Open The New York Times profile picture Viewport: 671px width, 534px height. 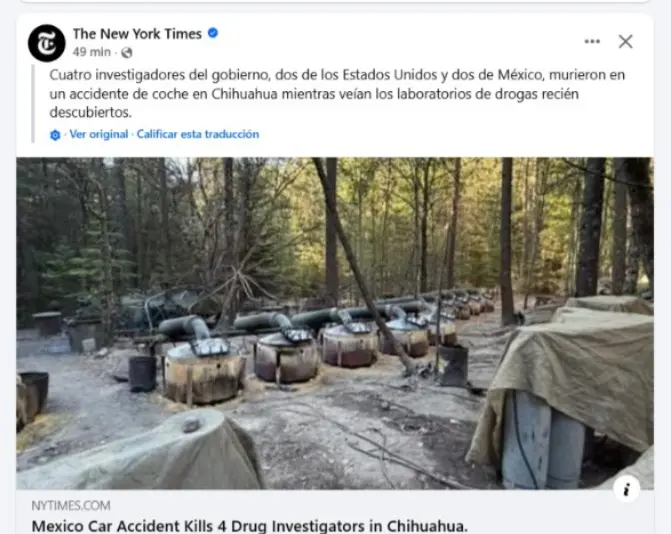pyautogui.click(x=47, y=43)
